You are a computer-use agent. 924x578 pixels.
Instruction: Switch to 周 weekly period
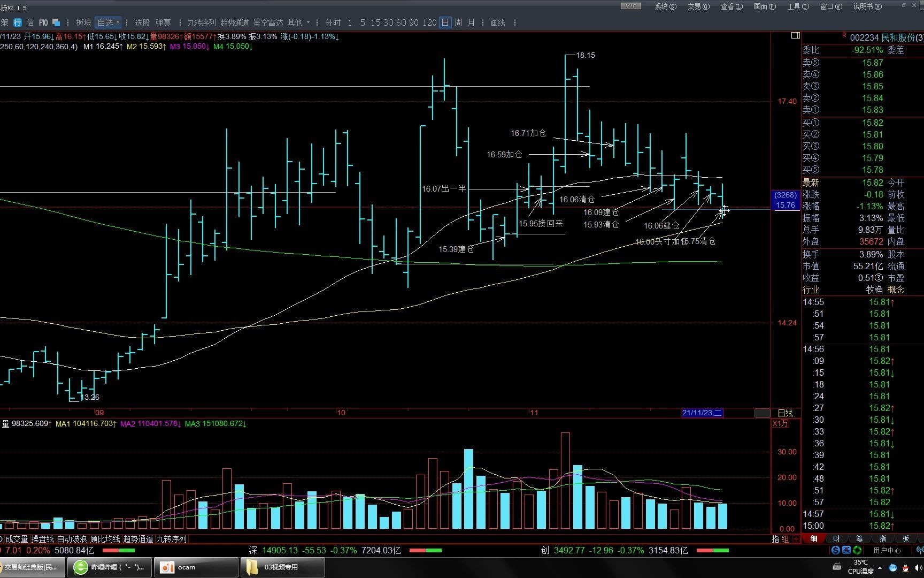tap(458, 22)
